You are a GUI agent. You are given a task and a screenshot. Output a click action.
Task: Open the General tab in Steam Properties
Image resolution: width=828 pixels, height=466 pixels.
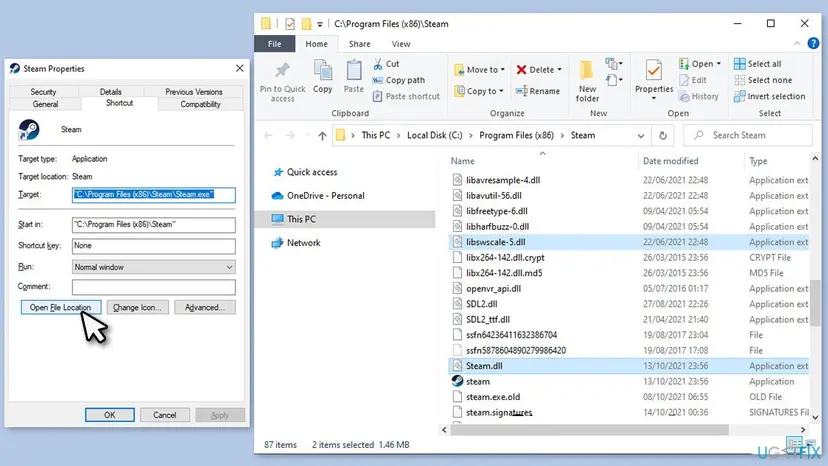45,104
